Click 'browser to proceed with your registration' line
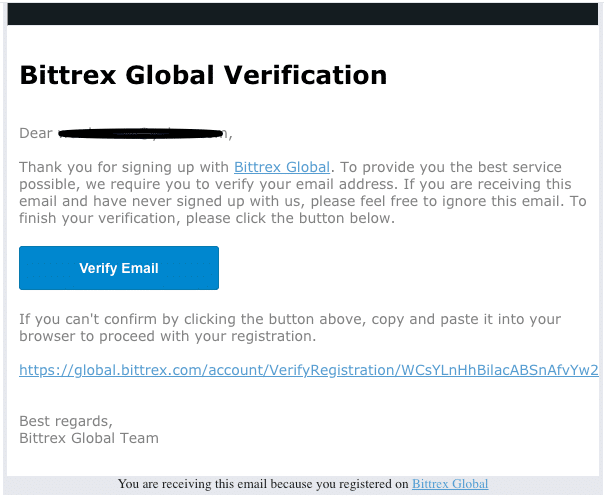This screenshot has width=604, height=497. 168,336
